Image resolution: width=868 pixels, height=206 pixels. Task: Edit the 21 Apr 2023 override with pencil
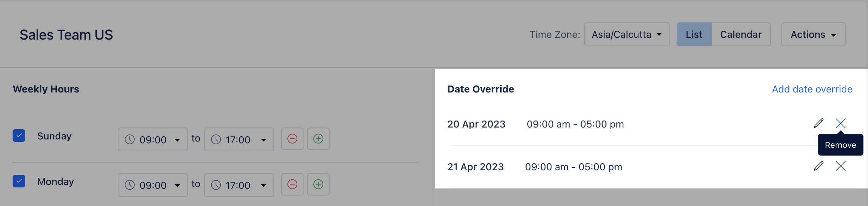819,166
